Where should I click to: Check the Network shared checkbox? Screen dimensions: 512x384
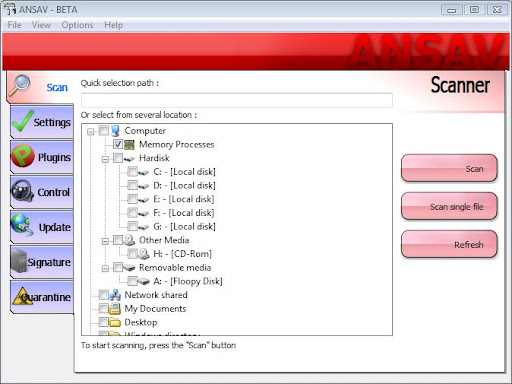[104, 294]
